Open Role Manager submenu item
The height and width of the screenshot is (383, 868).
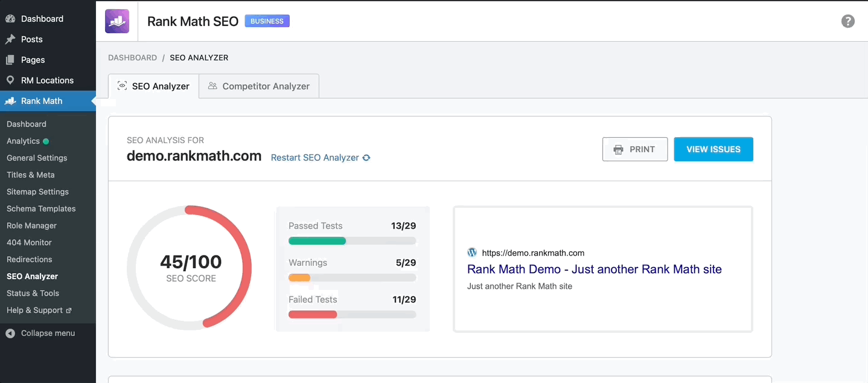[31, 225]
